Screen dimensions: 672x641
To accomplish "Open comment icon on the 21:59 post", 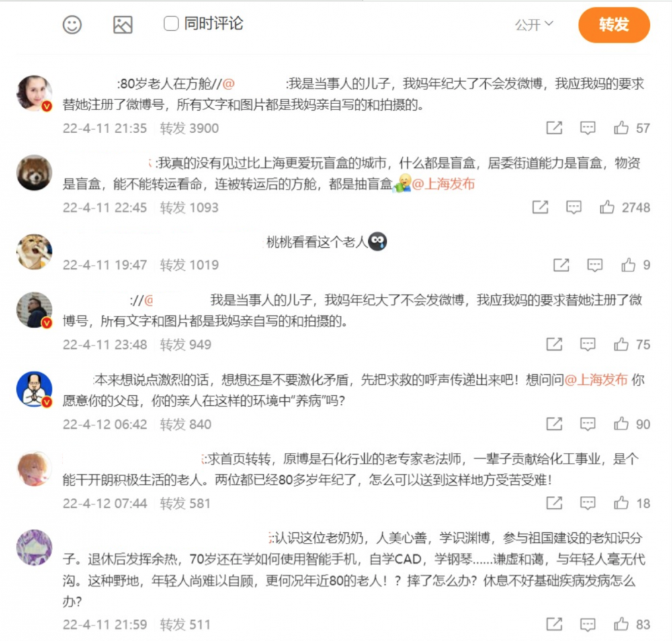I will pyautogui.click(x=587, y=624).
